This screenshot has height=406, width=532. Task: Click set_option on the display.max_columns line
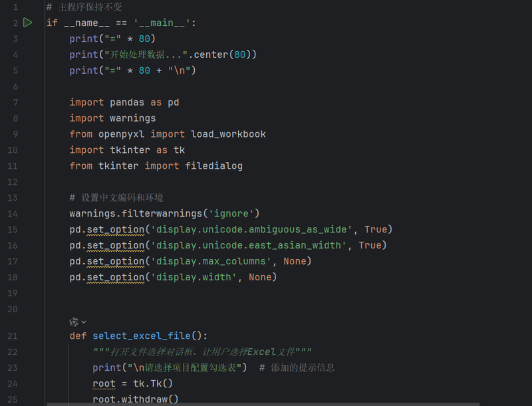(116, 261)
